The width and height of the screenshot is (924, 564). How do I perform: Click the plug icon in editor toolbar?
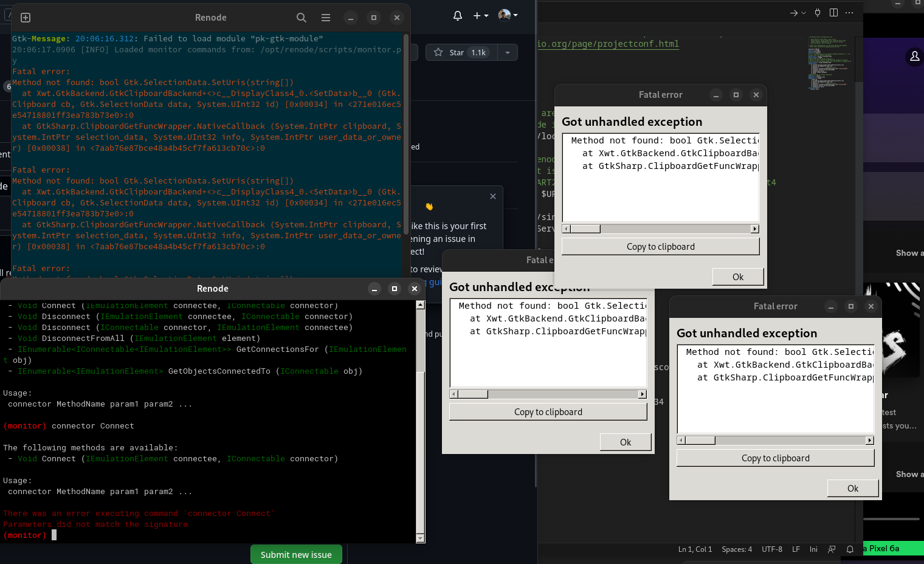pyautogui.click(x=818, y=13)
